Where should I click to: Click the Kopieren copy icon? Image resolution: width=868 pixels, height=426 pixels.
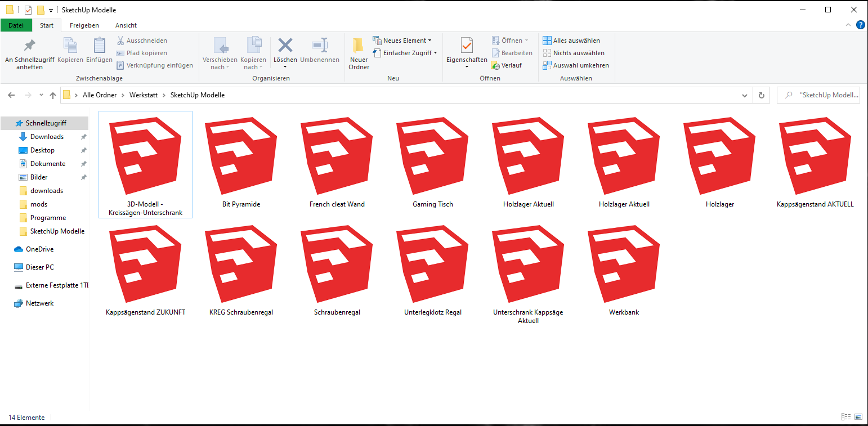70,46
